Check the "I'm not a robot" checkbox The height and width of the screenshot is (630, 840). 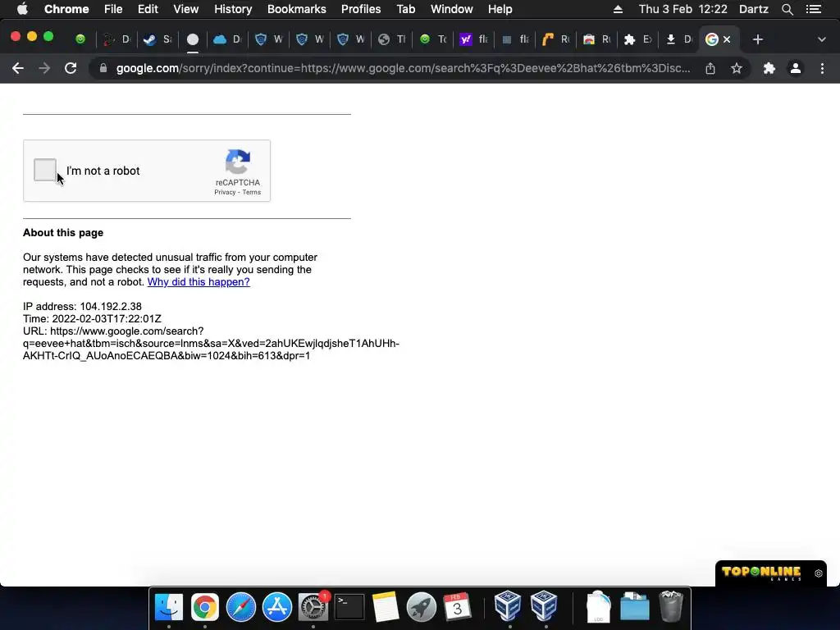pos(45,170)
